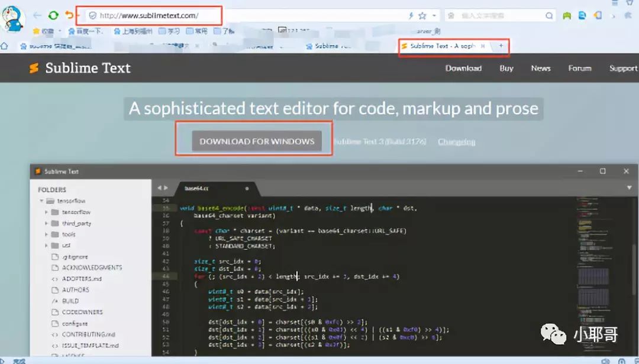639x364 pixels.
Task: Click the site security shield in address bar
Action: click(x=93, y=15)
